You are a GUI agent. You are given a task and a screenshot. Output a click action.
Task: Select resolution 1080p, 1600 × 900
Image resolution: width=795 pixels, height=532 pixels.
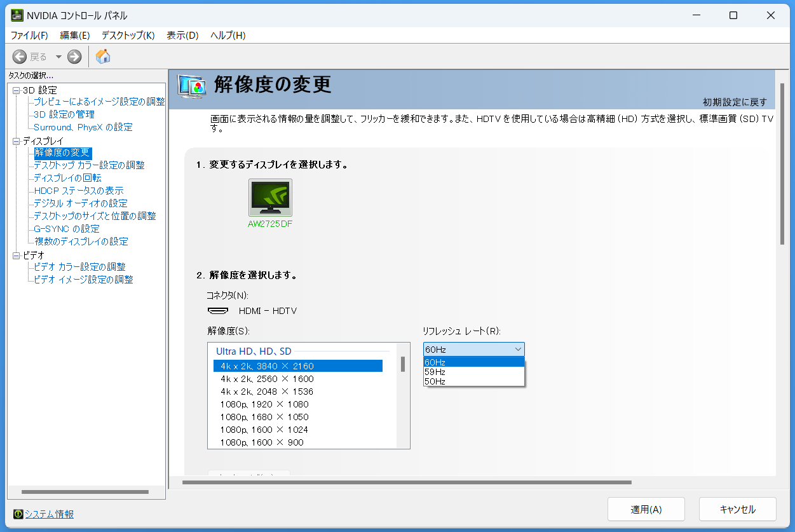298,442
